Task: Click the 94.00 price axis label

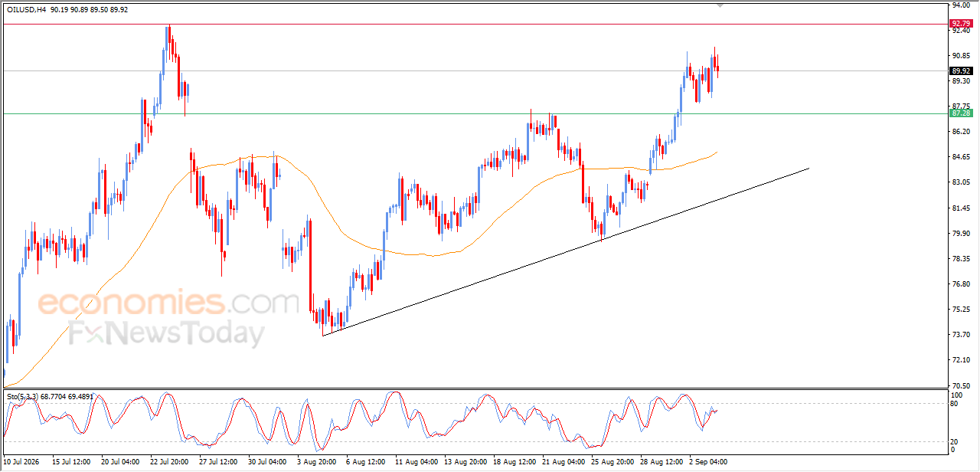Action: pyautogui.click(x=961, y=5)
